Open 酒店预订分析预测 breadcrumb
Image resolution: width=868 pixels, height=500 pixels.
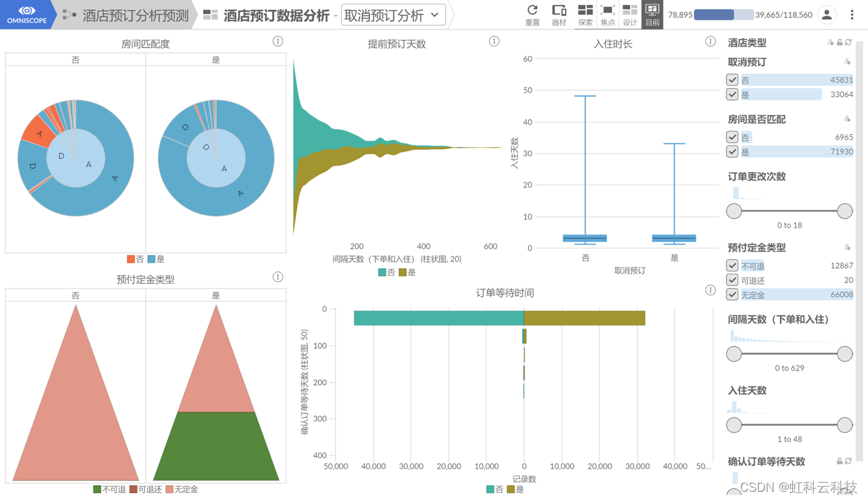[135, 15]
